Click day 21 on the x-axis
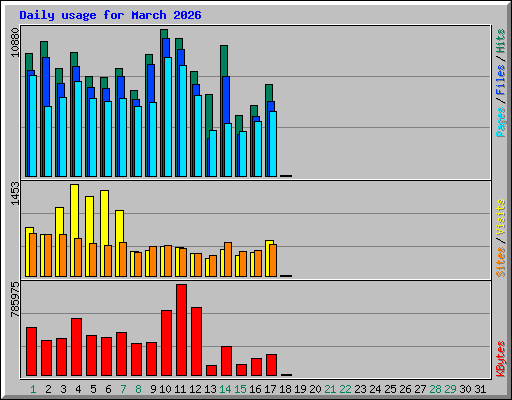 click(x=330, y=389)
